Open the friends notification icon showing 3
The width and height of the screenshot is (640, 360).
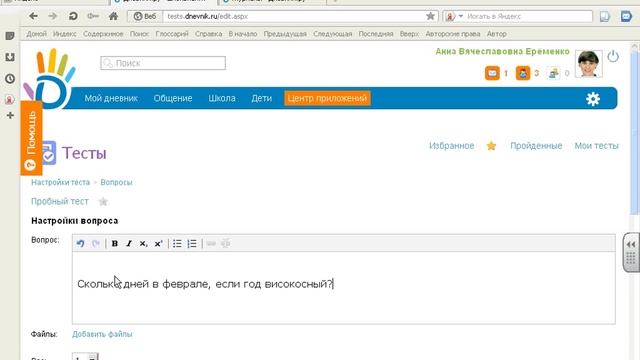[x=523, y=73]
